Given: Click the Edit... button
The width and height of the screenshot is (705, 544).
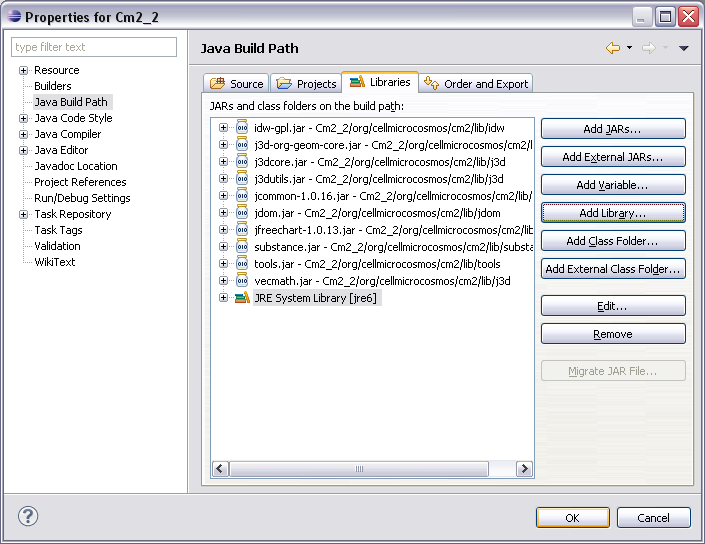Looking at the screenshot, I should click(613, 306).
